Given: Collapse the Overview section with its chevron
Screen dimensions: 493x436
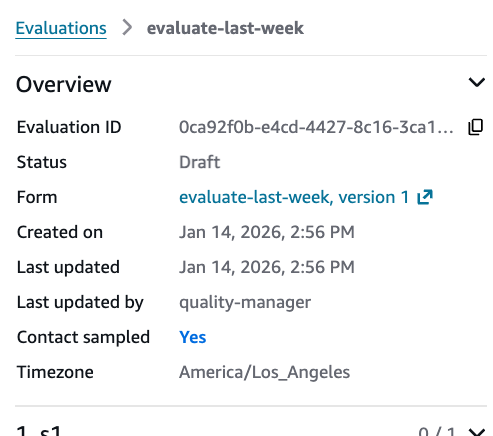Looking at the screenshot, I should (x=477, y=82).
